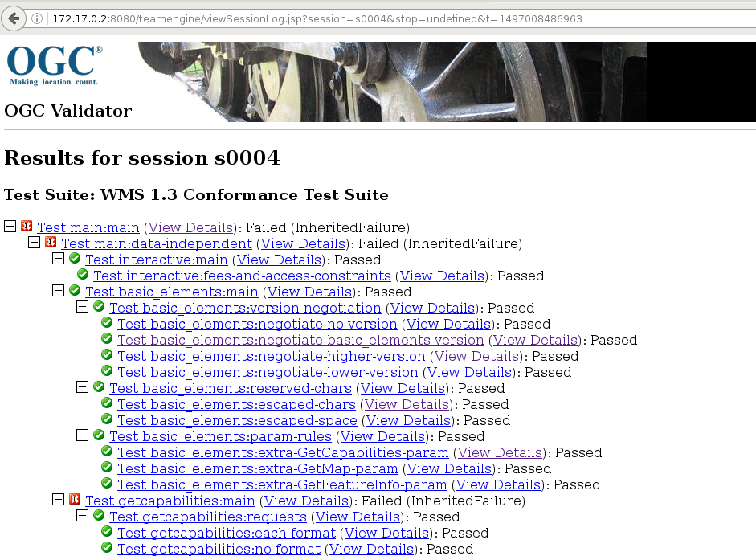Click the passed icon beside basic_elements:main
Viewport: 756px width, 556px height.
click(75, 290)
